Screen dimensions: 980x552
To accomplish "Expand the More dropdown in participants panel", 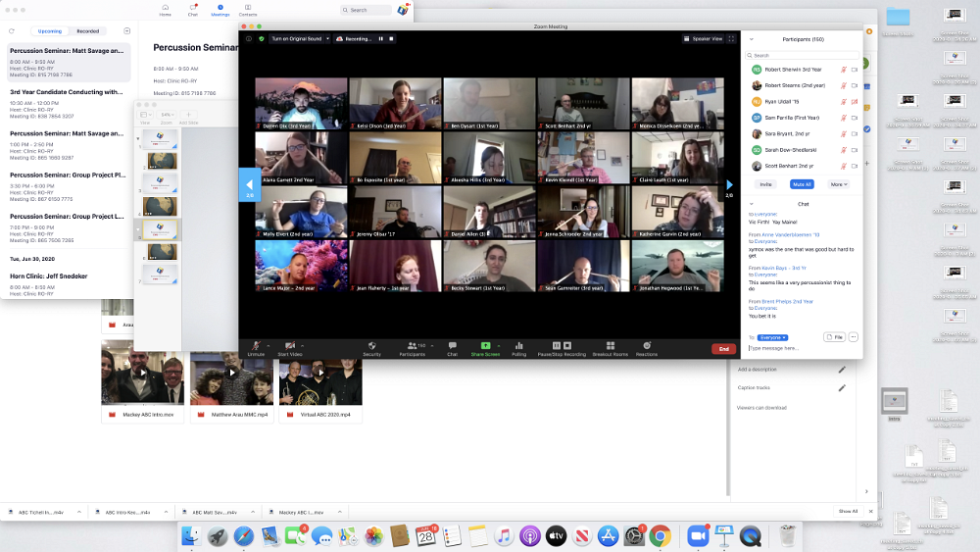I will 839,184.
